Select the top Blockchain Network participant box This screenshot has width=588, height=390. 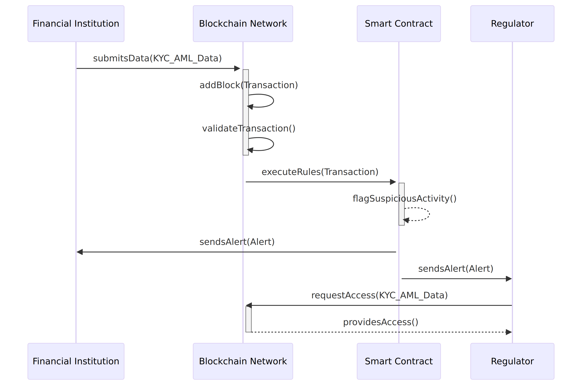[x=243, y=24]
